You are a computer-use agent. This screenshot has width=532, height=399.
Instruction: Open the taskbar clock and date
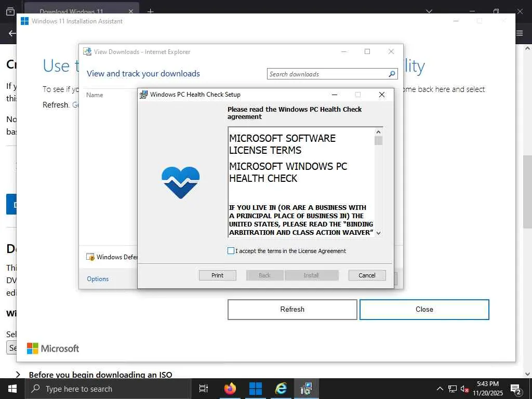coord(488,389)
